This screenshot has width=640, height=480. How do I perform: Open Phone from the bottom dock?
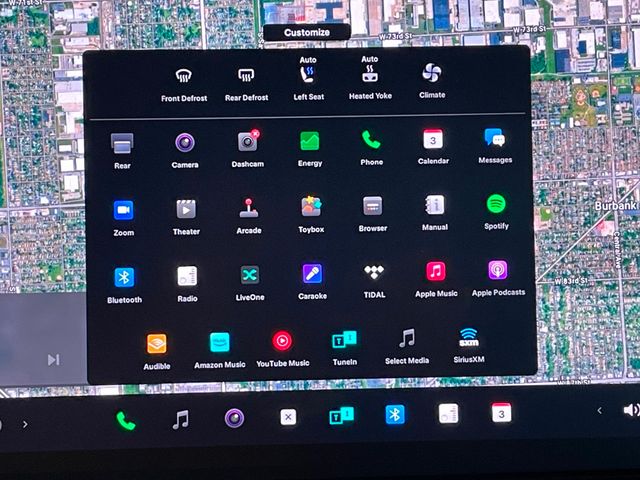[x=126, y=420]
